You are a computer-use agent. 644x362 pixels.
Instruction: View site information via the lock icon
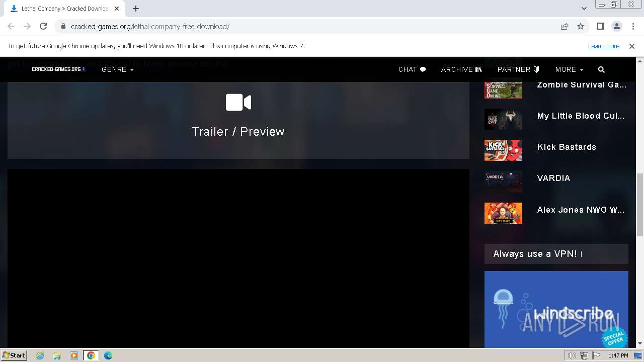coord(63,26)
